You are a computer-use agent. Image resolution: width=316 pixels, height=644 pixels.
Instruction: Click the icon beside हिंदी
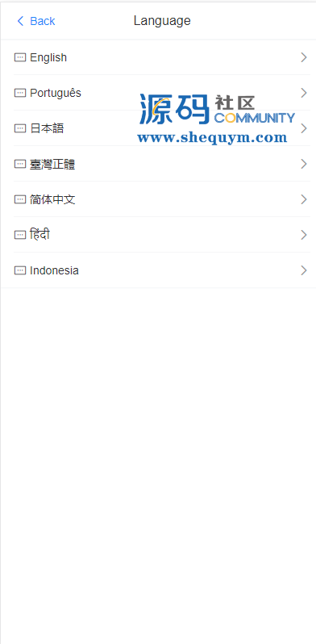pyautogui.click(x=20, y=235)
